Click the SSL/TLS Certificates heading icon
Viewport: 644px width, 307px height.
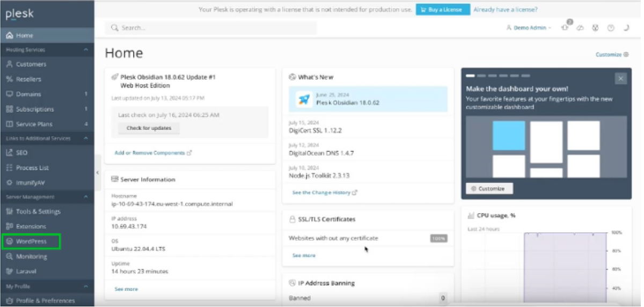[292, 220]
